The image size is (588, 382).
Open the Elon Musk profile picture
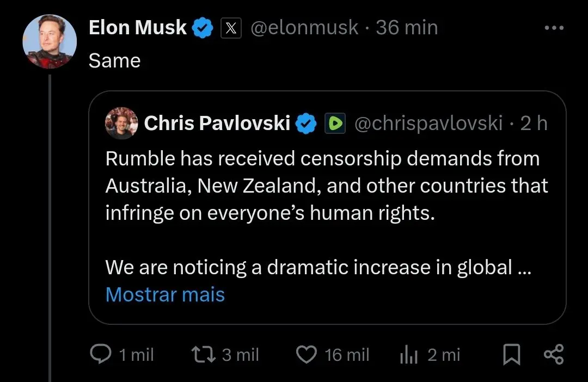click(x=50, y=42)
